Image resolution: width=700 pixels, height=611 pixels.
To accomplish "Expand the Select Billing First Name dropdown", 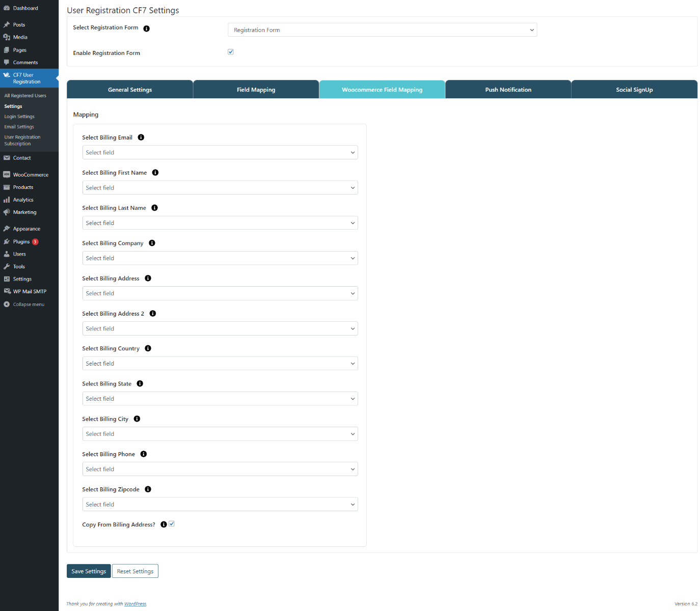I will (x=220, y=188).
